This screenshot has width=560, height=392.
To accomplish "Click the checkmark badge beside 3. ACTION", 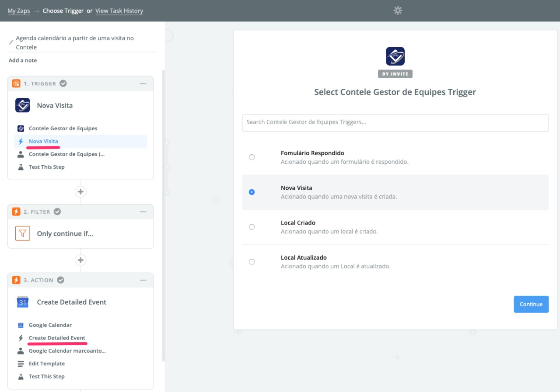I will coord(60,280).
